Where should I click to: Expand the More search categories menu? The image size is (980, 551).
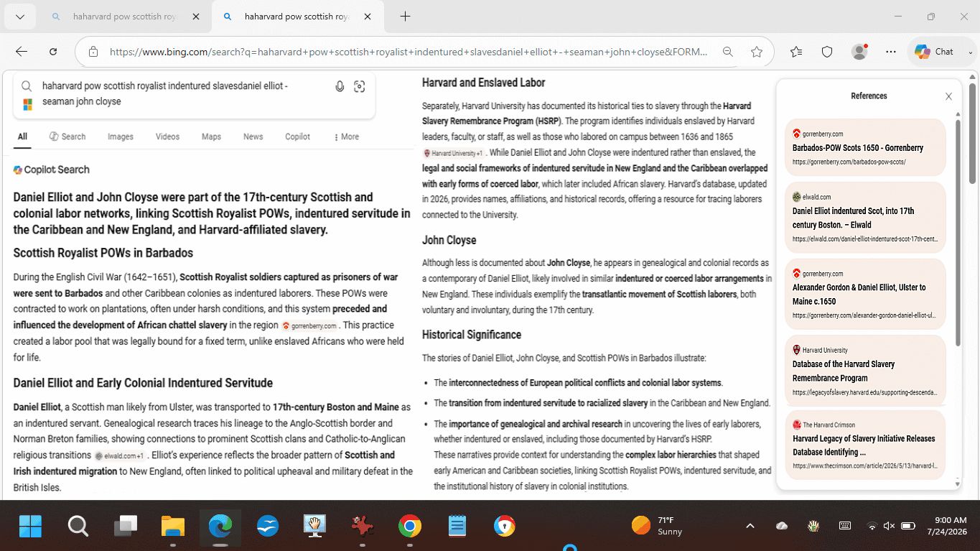(x=346, y=136)
